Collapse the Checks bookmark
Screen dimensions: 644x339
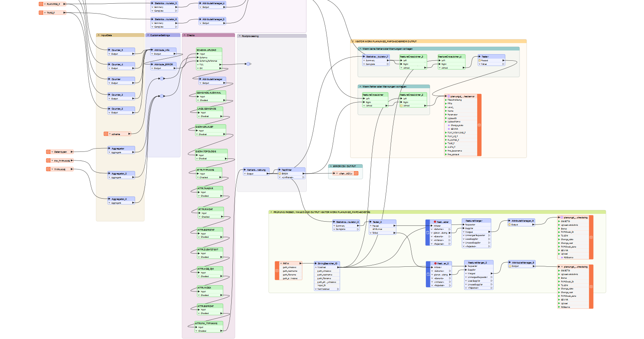(184, 35)
